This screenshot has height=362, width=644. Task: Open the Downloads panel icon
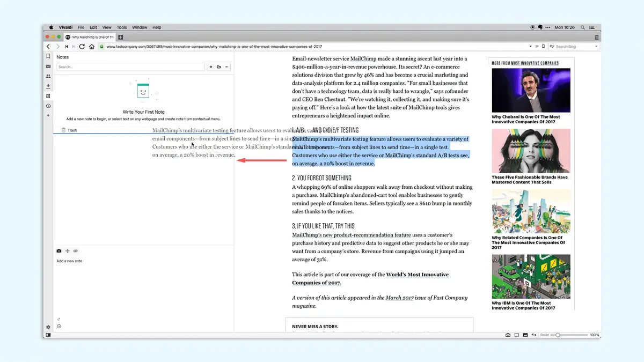[48, 86]
